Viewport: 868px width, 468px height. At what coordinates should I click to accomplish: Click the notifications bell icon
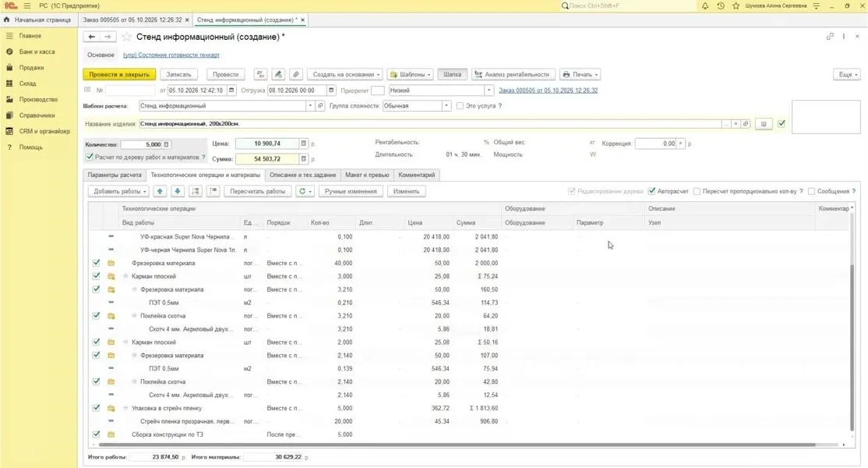pyautogui.click(x=704, y=5)
